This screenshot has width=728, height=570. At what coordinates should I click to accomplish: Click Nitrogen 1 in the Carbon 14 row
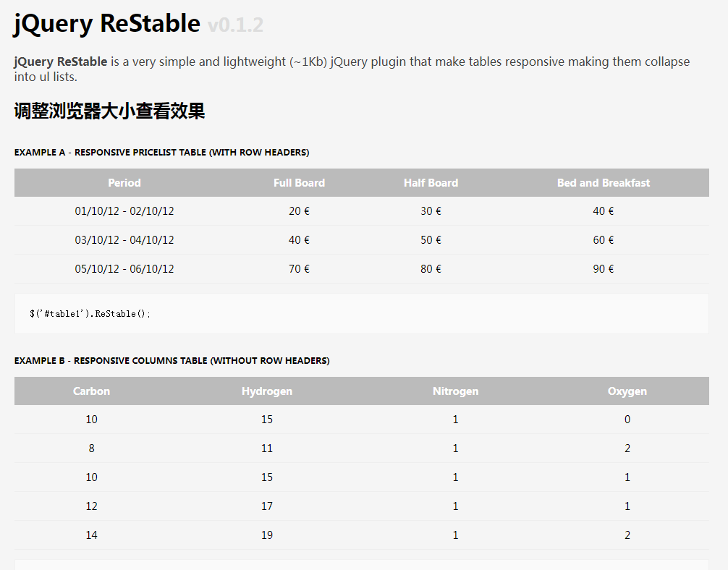(455, 535)
